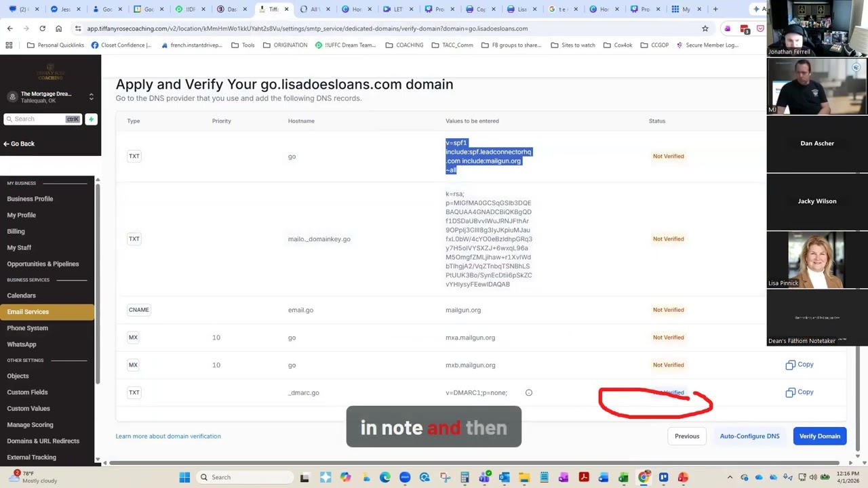The height and width of the screenshot is (488, 868).
Task: Open OneNote from the taskbar
Action: (564, 477)
